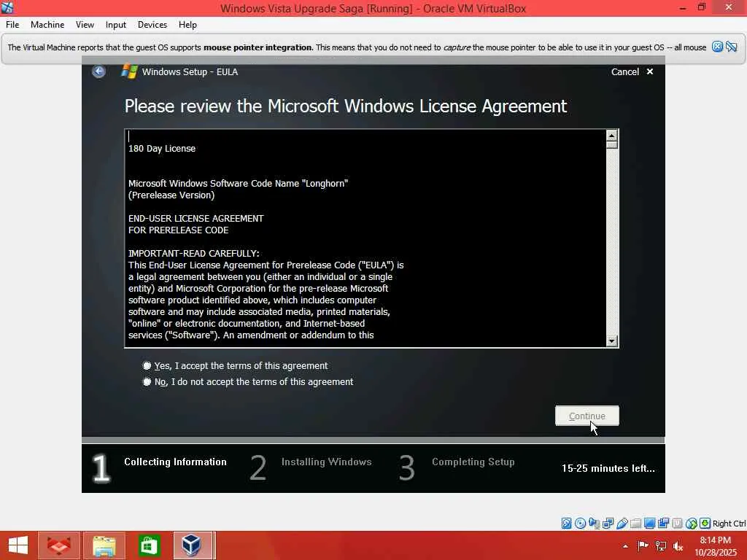Click the muted volume tray icon
The width and height of the screenshot is (747, 560).
[x=678, y=545]
